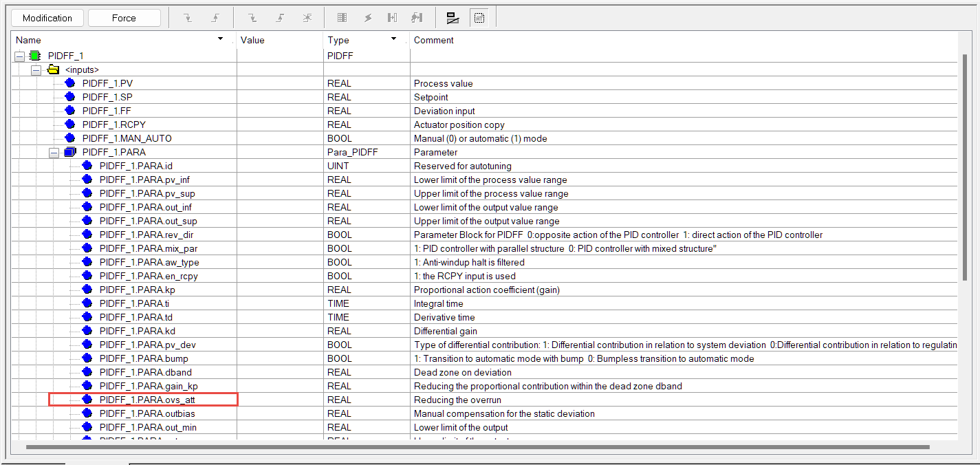Click the falling-edge arrow icon in the middle toolbar group
Image resolution: width=980 pixels, height=465 pixels.
(252, 18)
